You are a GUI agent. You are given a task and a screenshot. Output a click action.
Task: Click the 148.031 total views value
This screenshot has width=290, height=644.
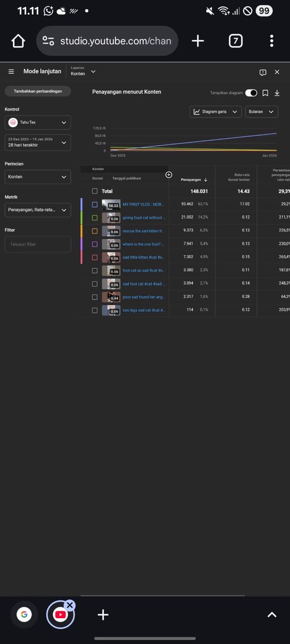[x=199, y=191]
